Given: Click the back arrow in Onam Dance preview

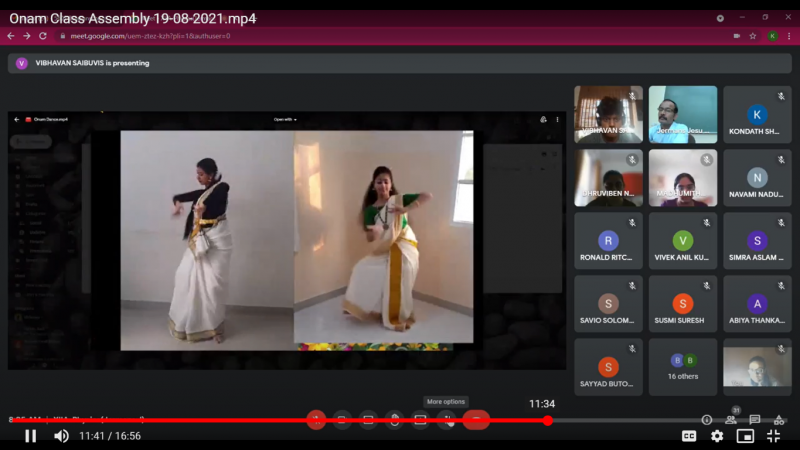Looking at the screenshot, I should click(16, 119).
